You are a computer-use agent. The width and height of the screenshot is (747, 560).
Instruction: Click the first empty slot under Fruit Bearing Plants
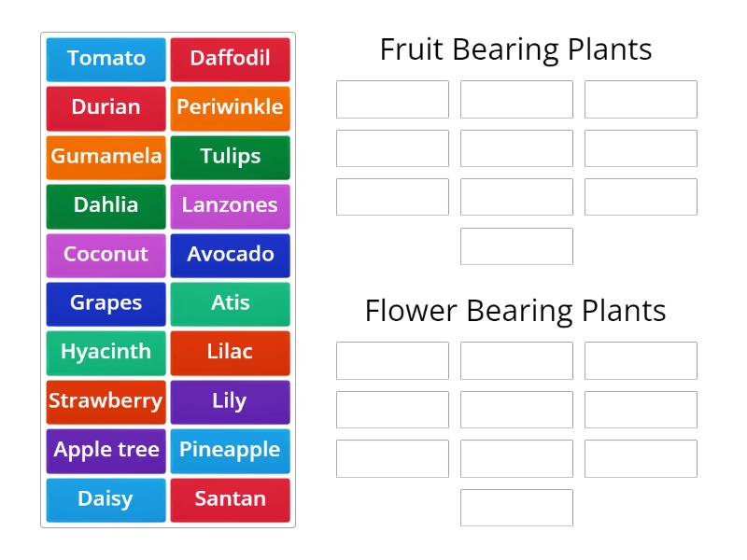pos(392,99)
